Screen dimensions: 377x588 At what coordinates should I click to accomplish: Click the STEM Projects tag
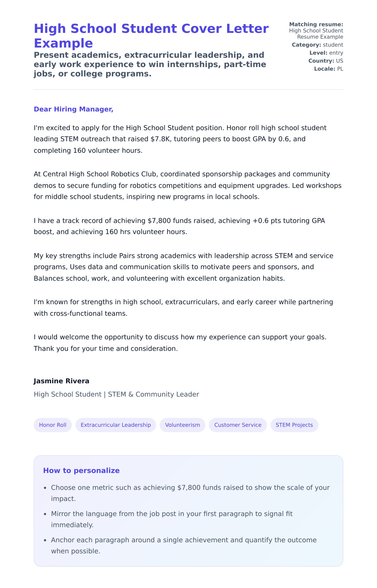point(294,425)
